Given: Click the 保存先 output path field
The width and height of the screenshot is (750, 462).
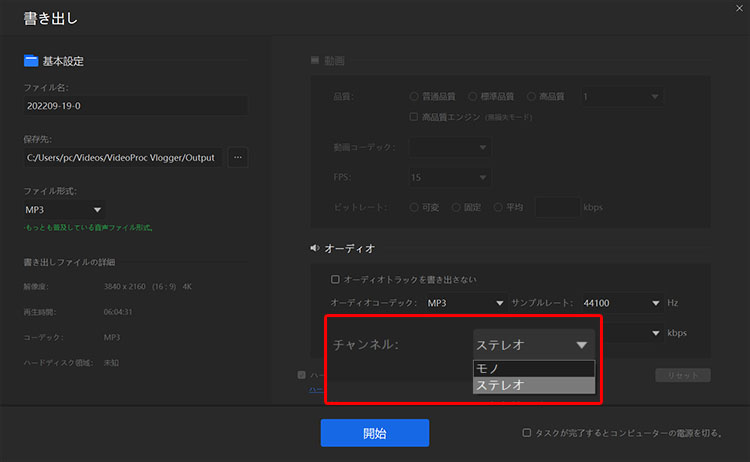Looking at the screenshot, I should pyautogui.click(x=123, y=157).
